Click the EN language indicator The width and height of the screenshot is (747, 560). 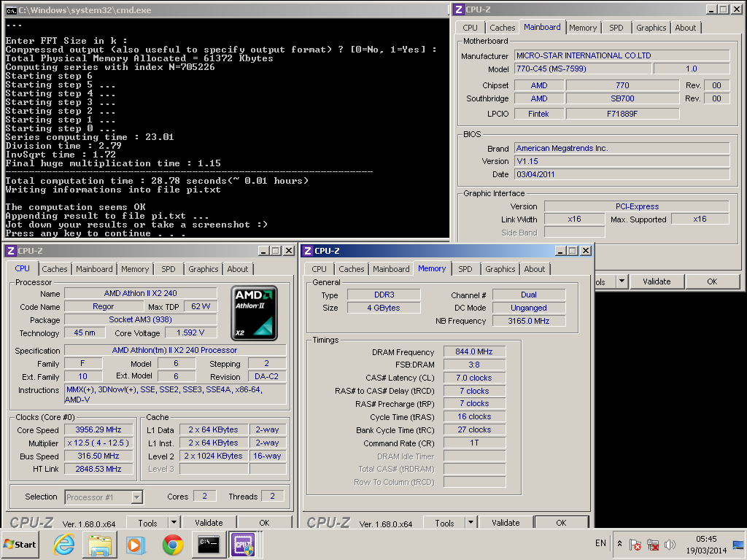[600, 543]
